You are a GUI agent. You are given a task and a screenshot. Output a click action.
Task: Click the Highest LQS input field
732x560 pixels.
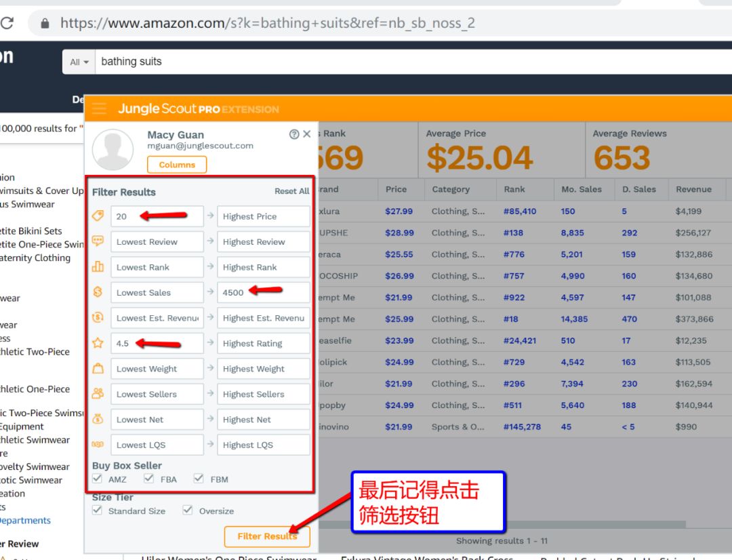pyautogui.click(x=263, y=445)
